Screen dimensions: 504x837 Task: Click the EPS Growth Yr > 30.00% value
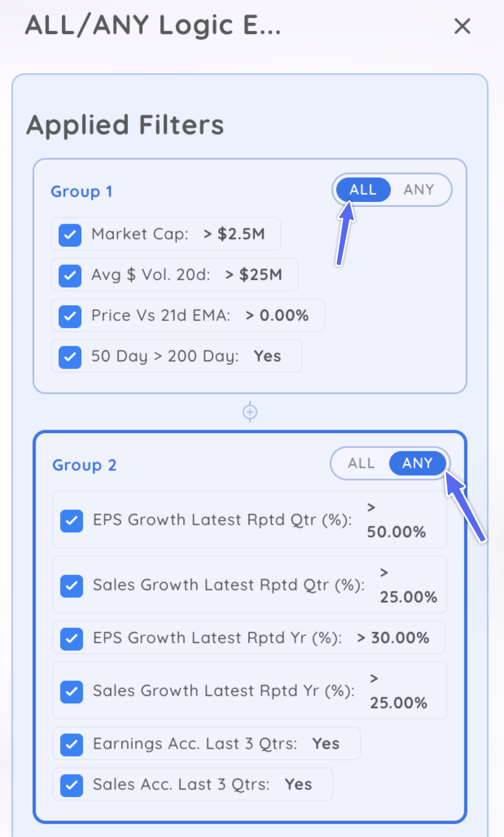pyautogui.click(x=393, y=638)
